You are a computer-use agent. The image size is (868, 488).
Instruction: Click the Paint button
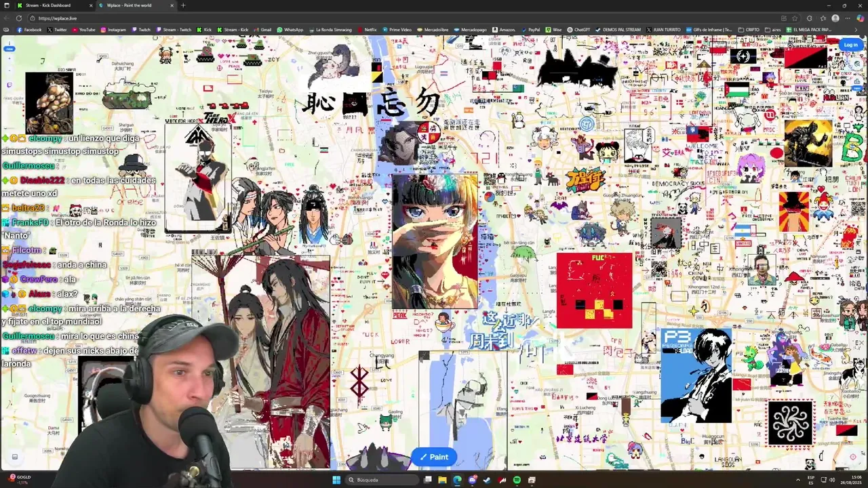tap(434, 457)
